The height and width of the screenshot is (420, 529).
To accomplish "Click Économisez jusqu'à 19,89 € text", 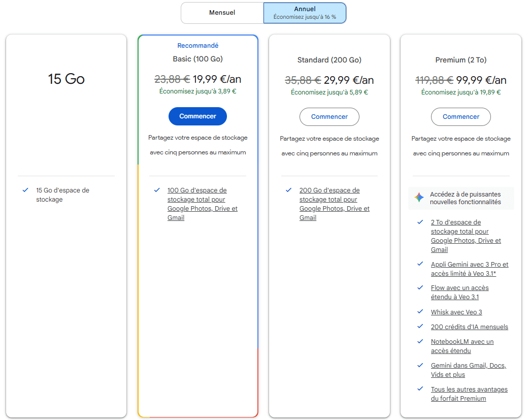I will (x=461, y=92).
